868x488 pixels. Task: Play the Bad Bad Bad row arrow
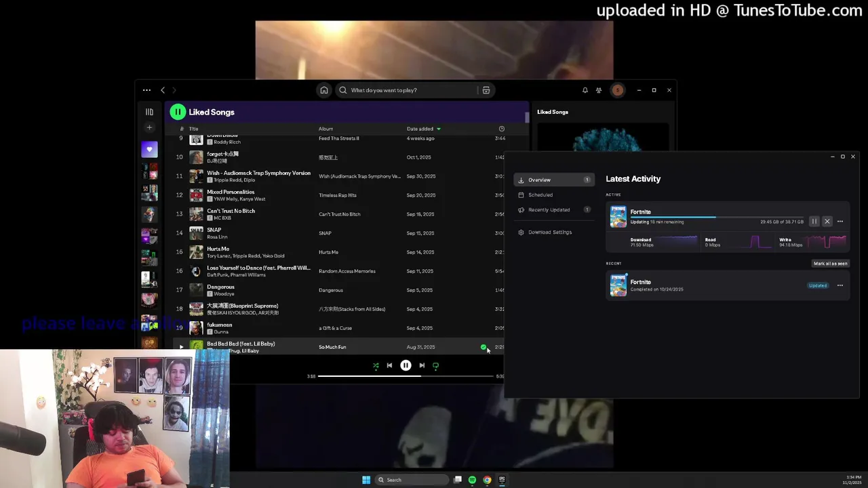point(180,347)
